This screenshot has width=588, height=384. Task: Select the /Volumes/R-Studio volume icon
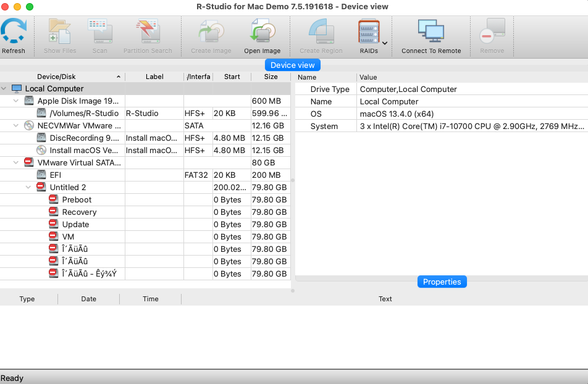[x=41, y=113]
